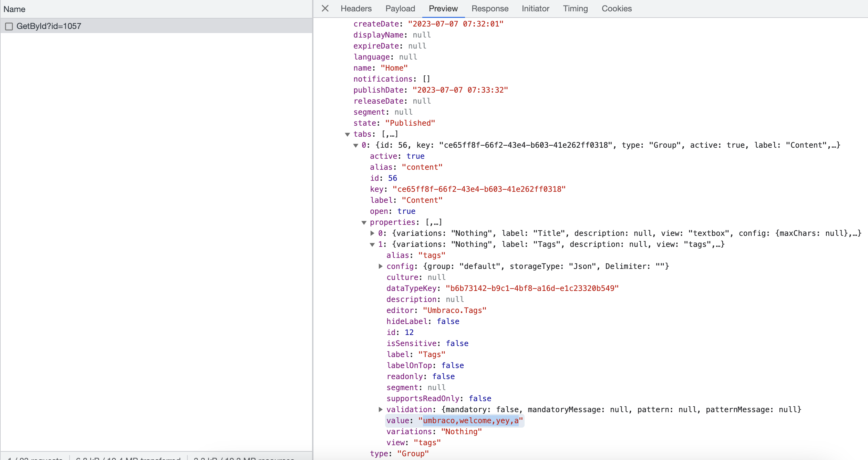Open the Initiator tab
Screen dimensions: 868x460
(535, 9)
